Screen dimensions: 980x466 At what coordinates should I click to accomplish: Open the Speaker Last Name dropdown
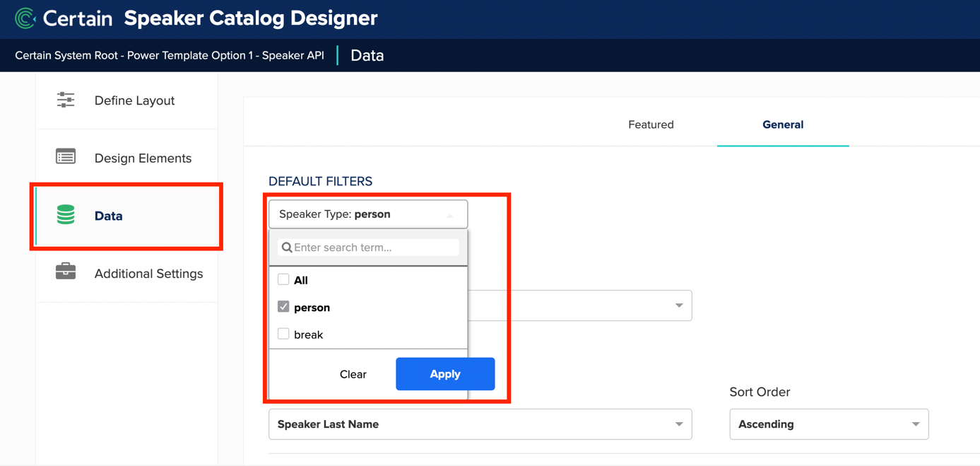click(x=480, y=424)
